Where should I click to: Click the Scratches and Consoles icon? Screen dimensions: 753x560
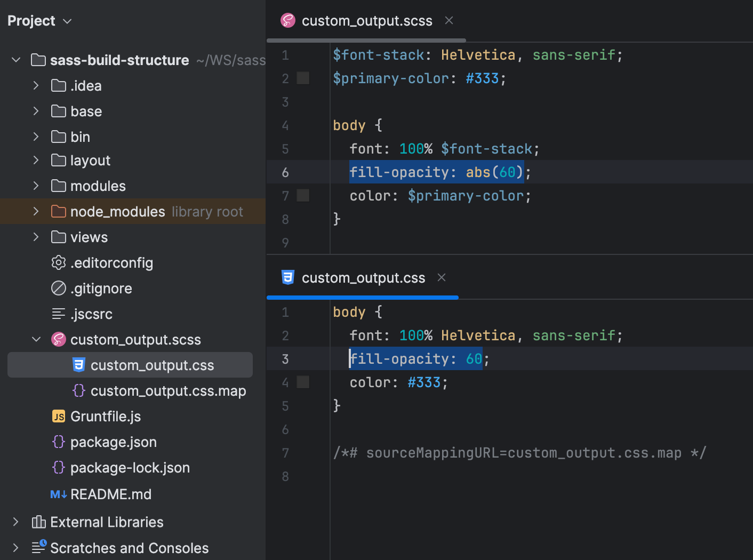[38, 547]
